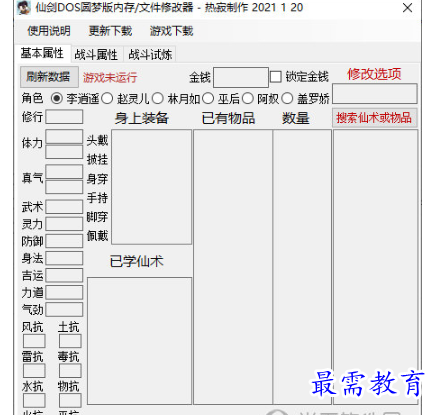Click the 土抗 resistance field
Viewport: 433px width, 415px height.
click(x=70, y=341)
